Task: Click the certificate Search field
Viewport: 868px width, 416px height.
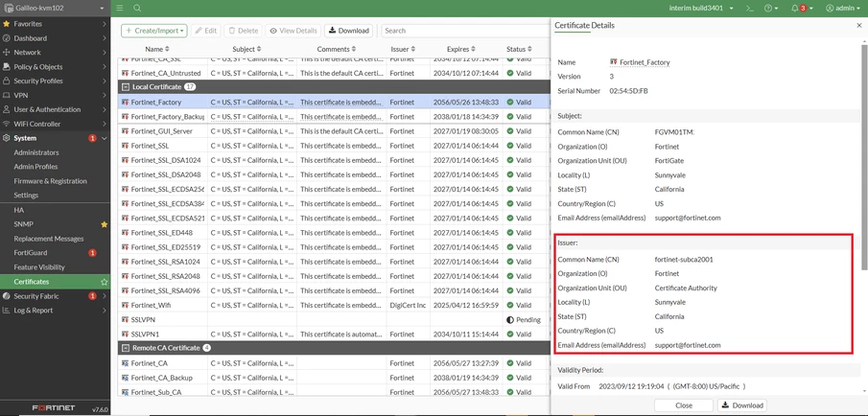Action: coord(465,31)
